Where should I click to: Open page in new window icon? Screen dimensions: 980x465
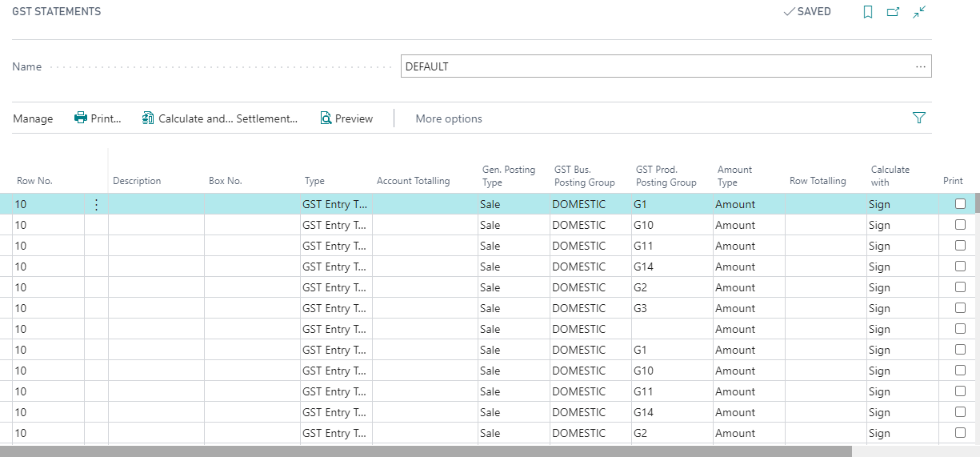(894, 12)
